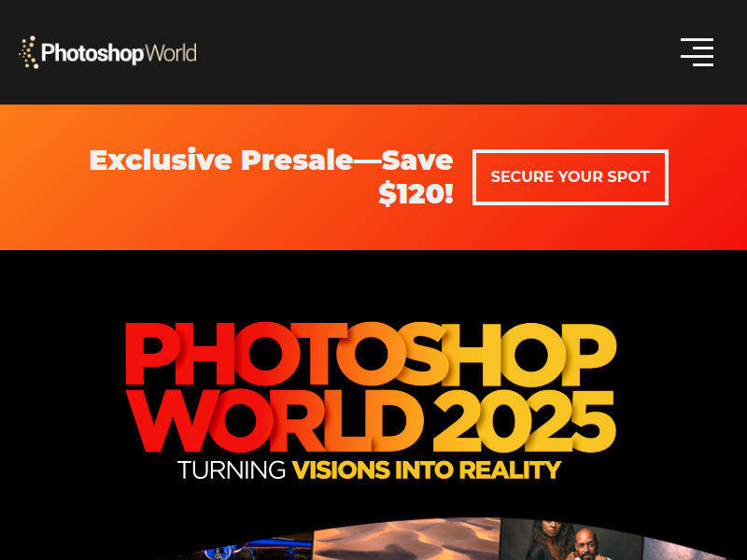Click the white 'Photoshop' part of logo
This screenshot has height=560, width=747.
[92, 53]
